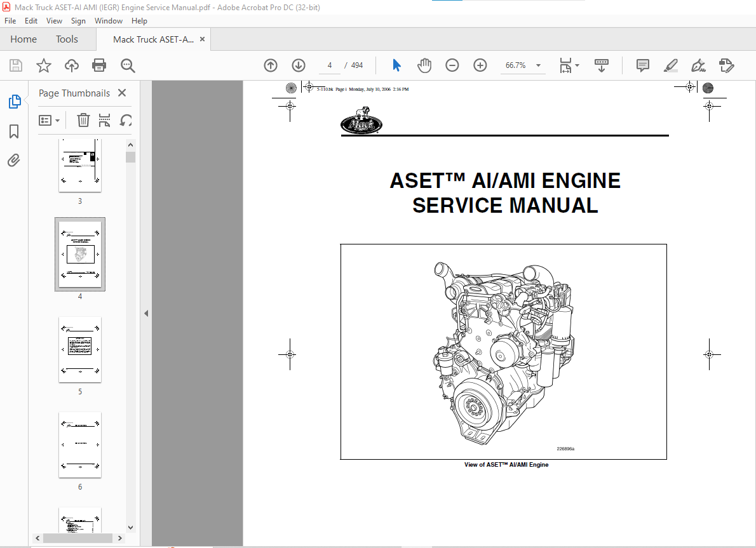The width and height of the screenshot is (756, 548).
Task: Select page 5 thumbnail
Action: tap(80, 349)
